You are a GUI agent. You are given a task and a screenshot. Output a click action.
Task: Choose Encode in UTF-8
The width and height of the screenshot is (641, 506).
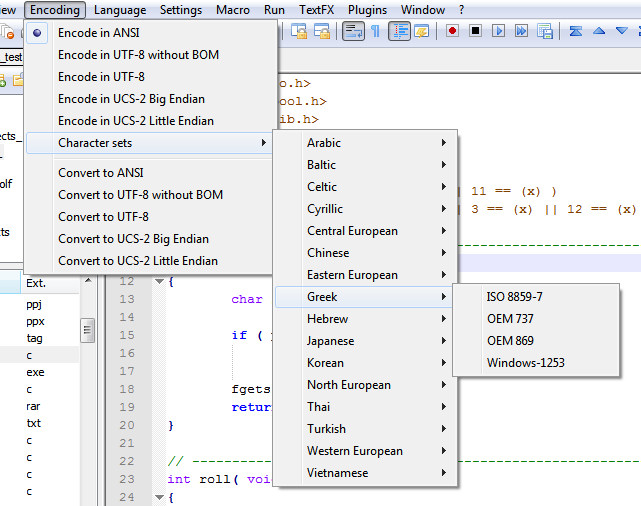[150, 77]
